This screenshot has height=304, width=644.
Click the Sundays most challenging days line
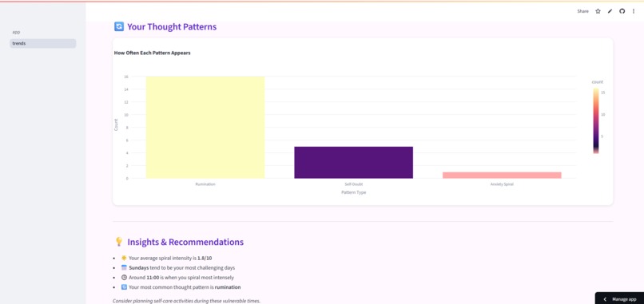tap(182, 268)
